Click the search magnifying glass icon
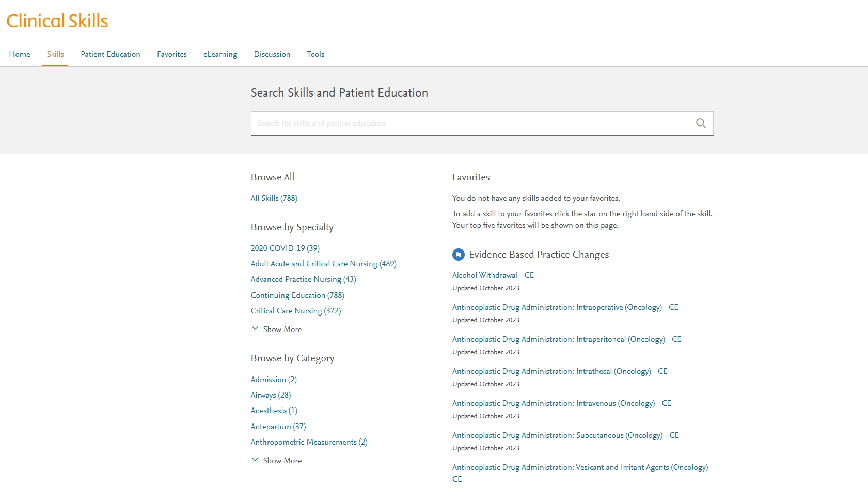Image resolution: width=868 pixels, height=488 pixels. point(700,123)
